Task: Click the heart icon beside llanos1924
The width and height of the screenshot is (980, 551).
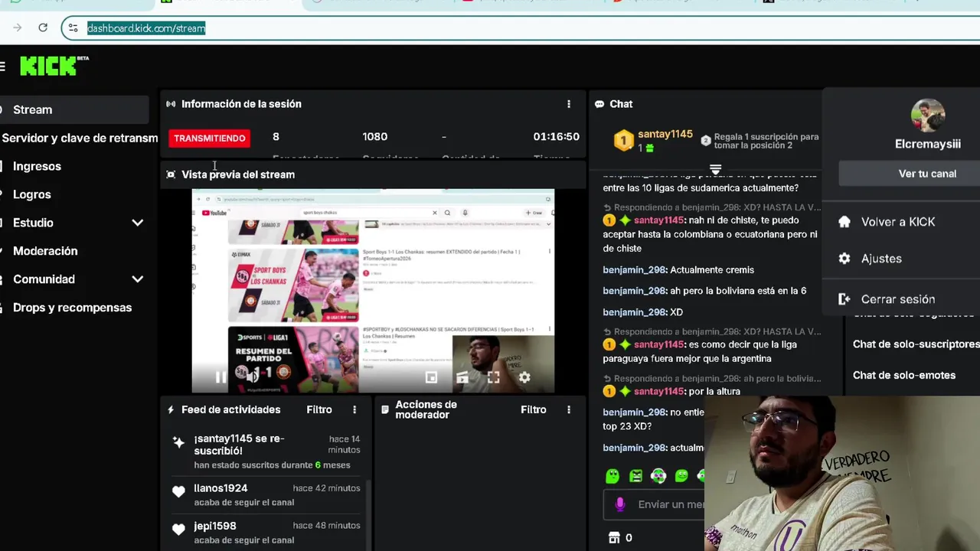Action: [x=178, y=492]
